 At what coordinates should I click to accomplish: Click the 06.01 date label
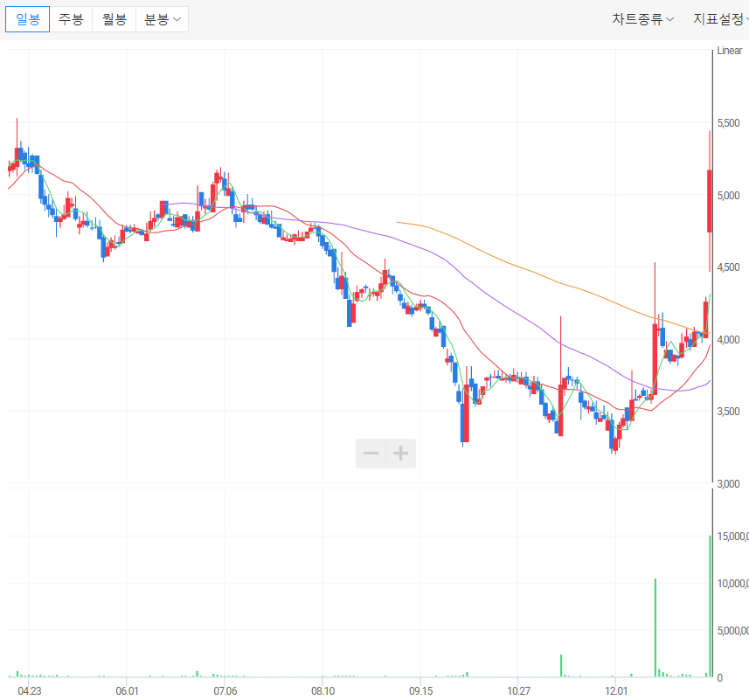click(x=127, y=691)
